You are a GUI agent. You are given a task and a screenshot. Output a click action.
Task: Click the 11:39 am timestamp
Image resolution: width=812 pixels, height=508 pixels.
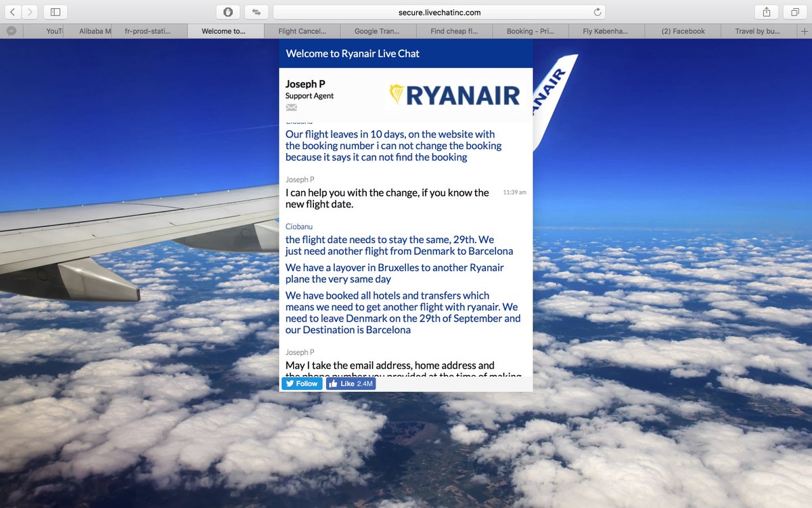click(514, 192)
